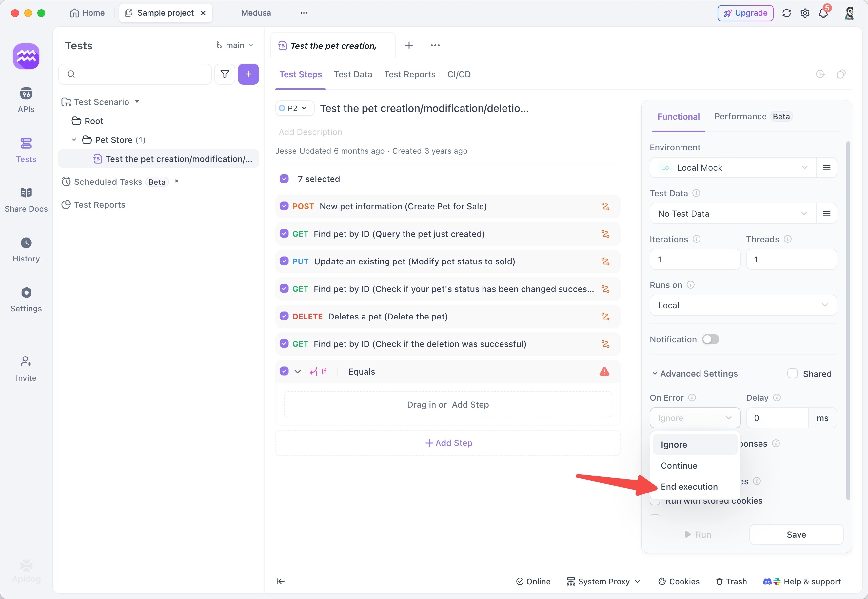
Task: Click the Delay milliseconds input field
Action: 777,418
